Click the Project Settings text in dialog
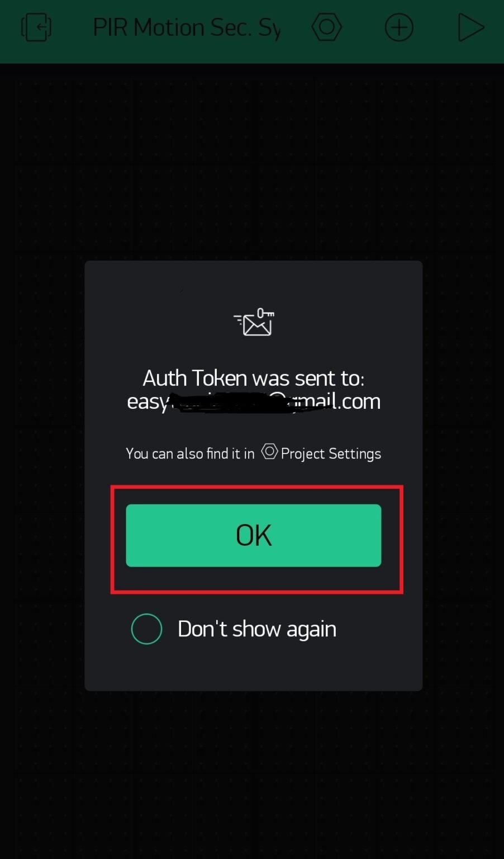This screenshot has height=859, width=504. (331, 454)
